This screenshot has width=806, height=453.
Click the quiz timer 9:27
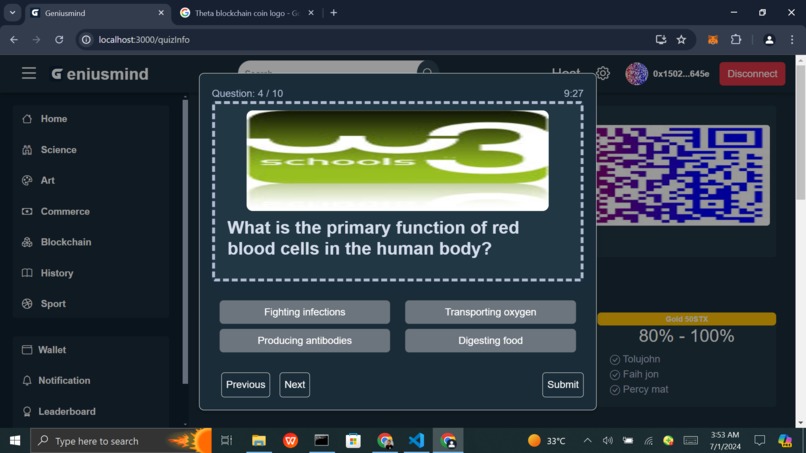click(573, 94)
